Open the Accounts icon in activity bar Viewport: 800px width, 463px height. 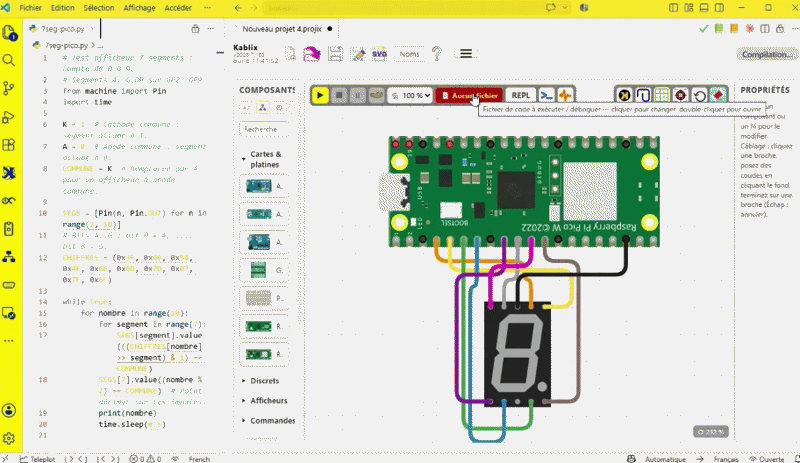9,410
